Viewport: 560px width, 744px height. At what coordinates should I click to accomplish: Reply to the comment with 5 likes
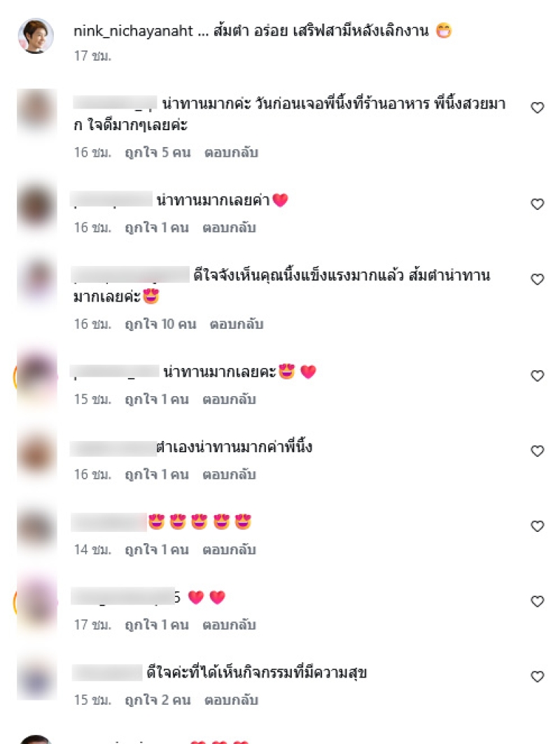(231, 153)
